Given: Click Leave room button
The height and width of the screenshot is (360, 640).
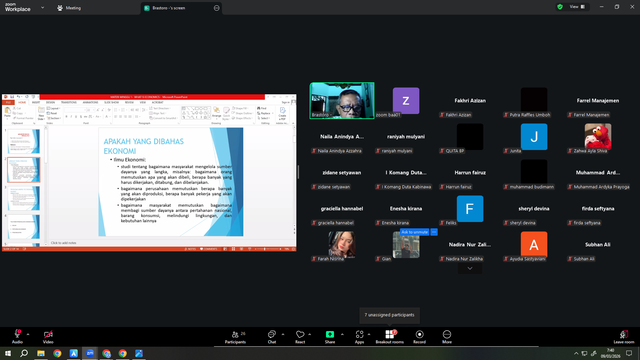Looking at the screenshot, I should tap(624, 336).
